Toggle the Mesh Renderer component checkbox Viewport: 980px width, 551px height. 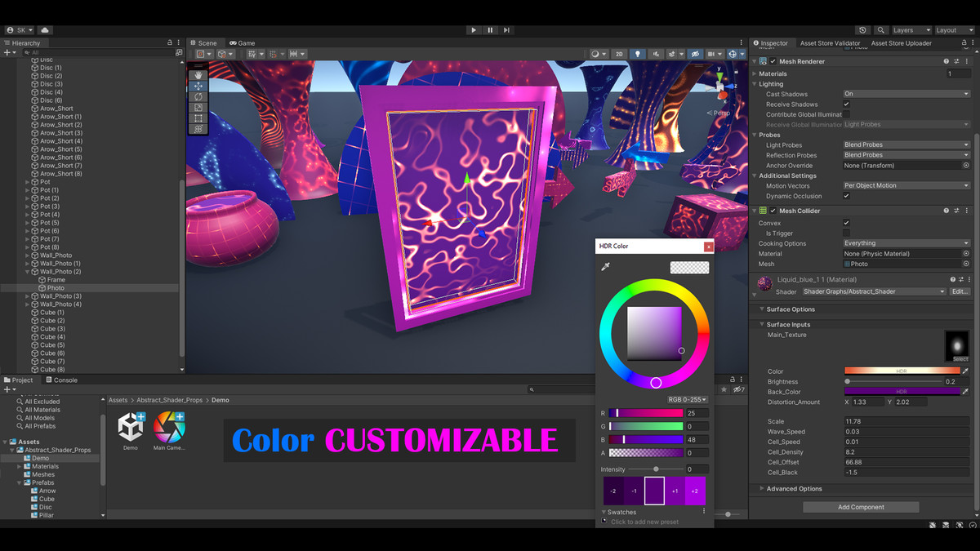tap(773, 61)
